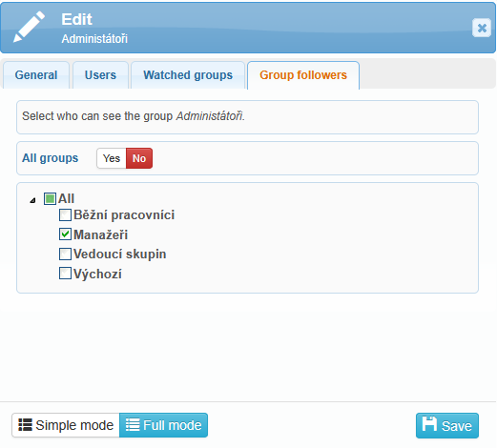Click the pencil edit icon in header

click(x=29, y=27)
